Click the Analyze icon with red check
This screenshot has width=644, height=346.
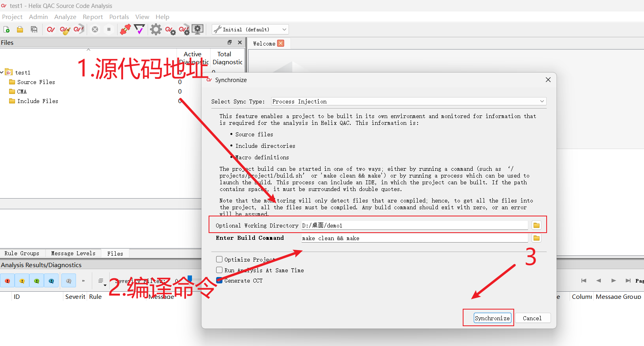51,29
